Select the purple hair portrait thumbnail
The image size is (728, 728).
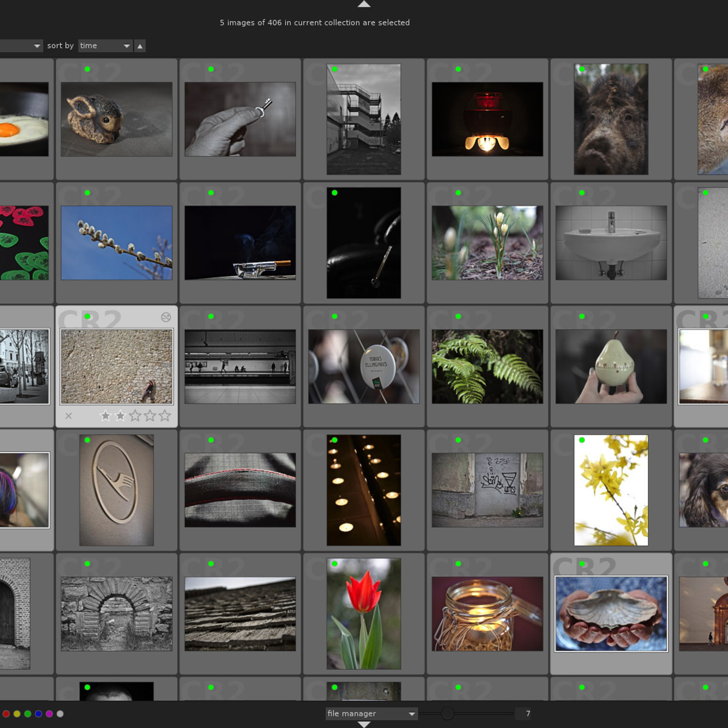[24, 490]
